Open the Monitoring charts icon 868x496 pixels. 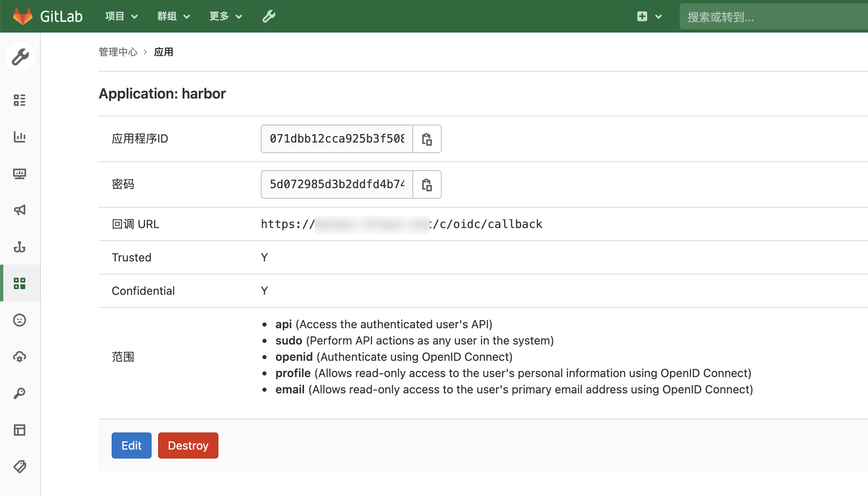pos(20,137)
